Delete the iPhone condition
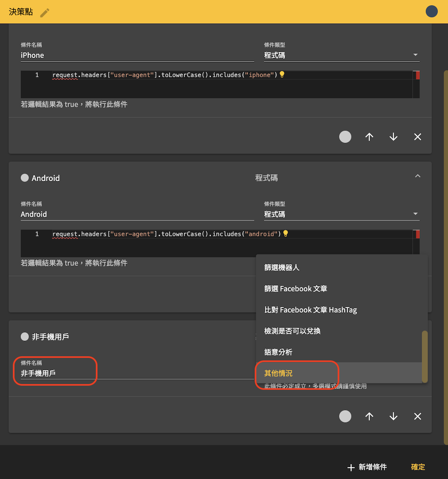Viewport: 448px width, 479px height. 417,137
